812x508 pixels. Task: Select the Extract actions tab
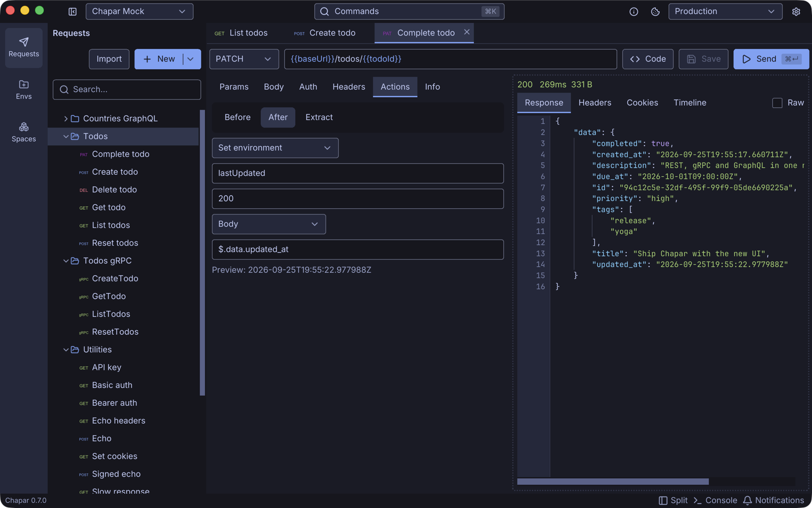319,117
